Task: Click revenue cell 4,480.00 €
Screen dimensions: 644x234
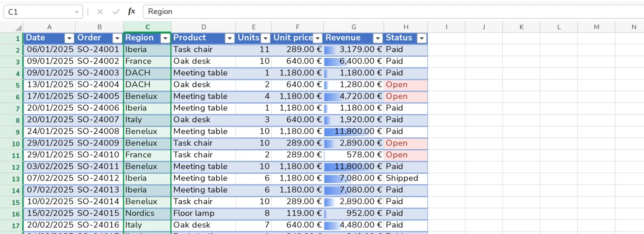Action: coord(354,225)
